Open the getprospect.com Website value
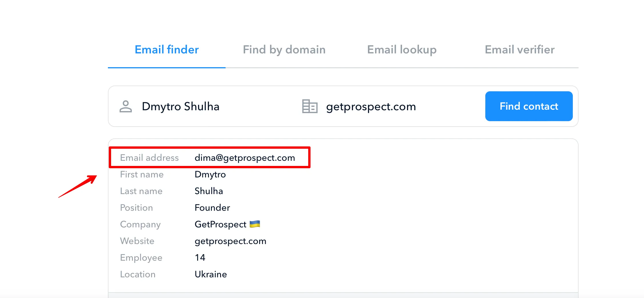The image size is (644, 298). coord(230,241)
